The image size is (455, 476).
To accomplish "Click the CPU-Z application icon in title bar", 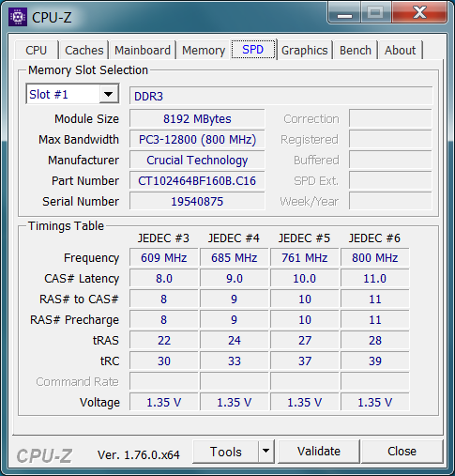I will pyautogui.click(x=18, y=17).
